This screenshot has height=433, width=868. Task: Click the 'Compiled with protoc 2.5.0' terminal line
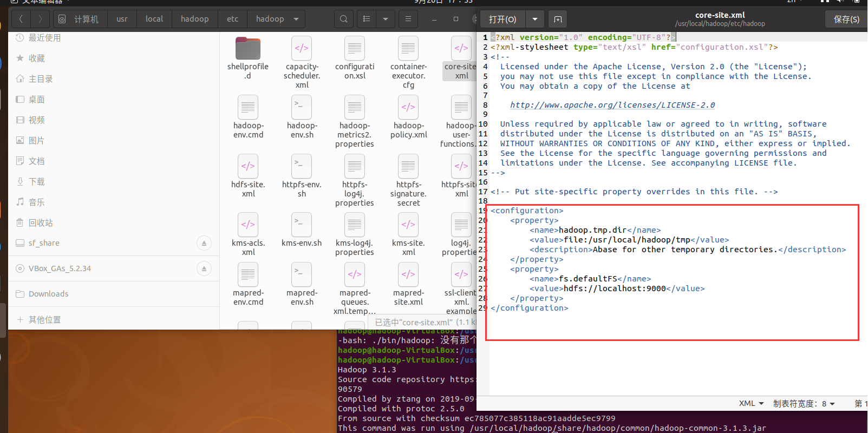(401, 409)
